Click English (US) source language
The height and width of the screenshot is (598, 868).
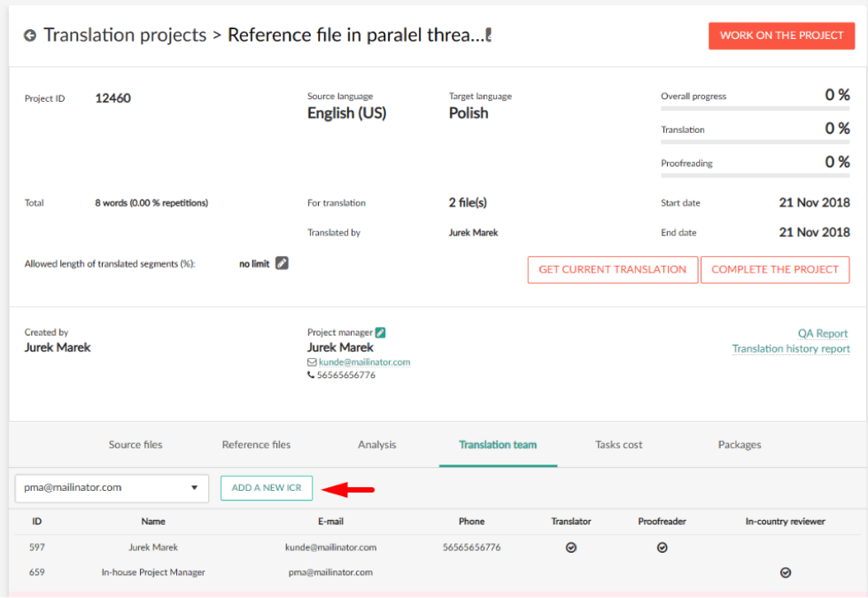coord(347,113)
